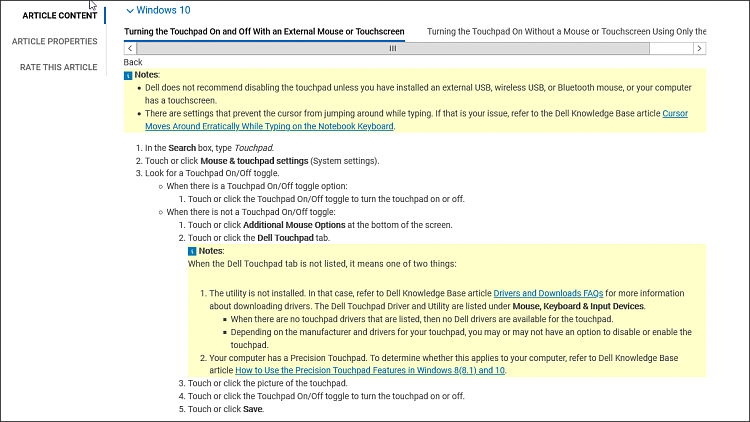
Task: Click the right scroll arrow of tab scrollbar
Action: pos(699,48)
